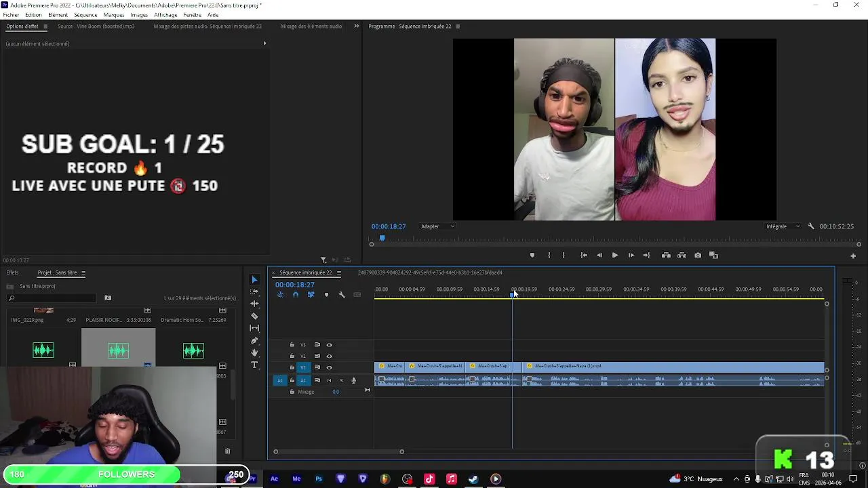Open the timeline display settings wrench

click(342, 295)
